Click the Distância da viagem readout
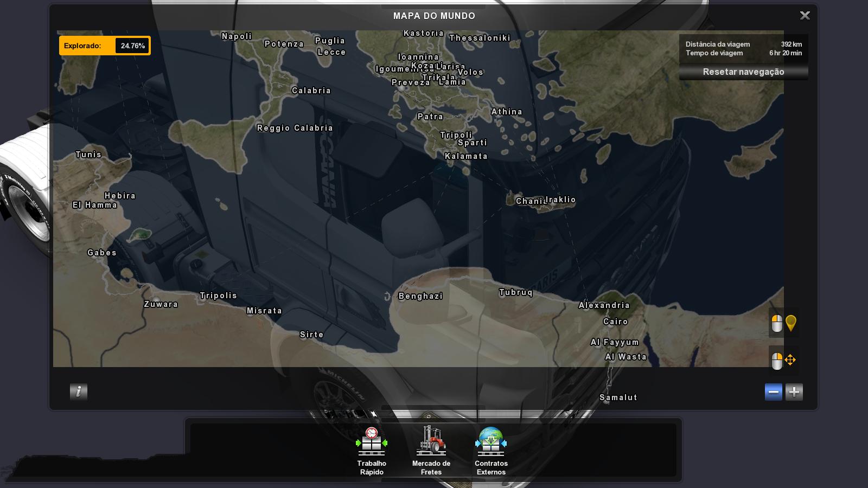 [743, 44]
